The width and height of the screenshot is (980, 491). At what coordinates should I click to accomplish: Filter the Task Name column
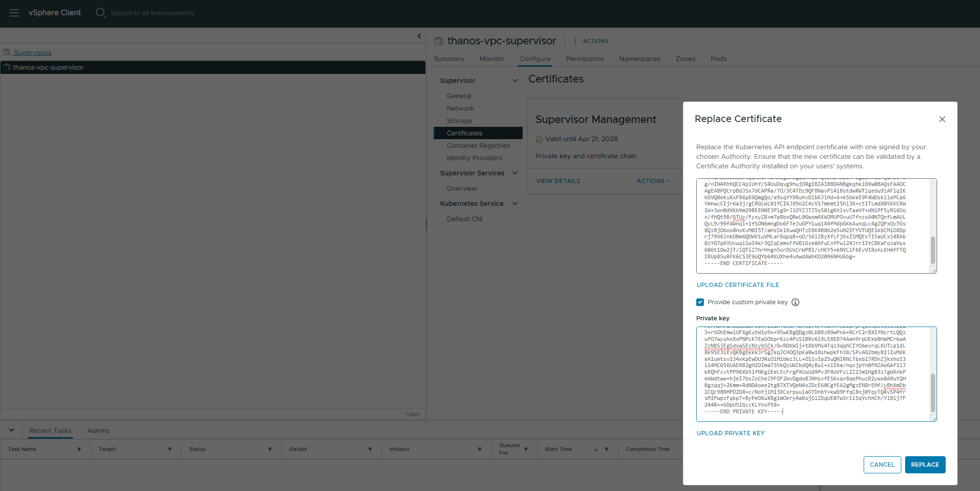[x=79, y=450]
